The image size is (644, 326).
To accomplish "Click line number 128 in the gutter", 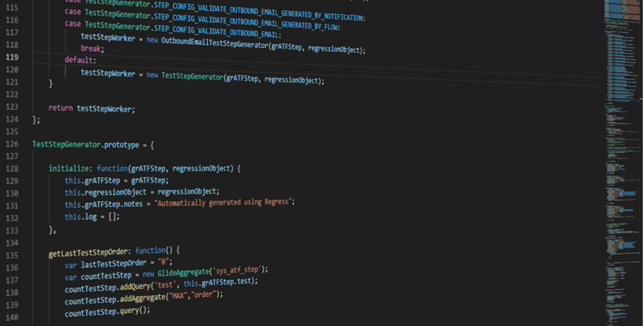I will pyautogui.click(x=12, y=169).
